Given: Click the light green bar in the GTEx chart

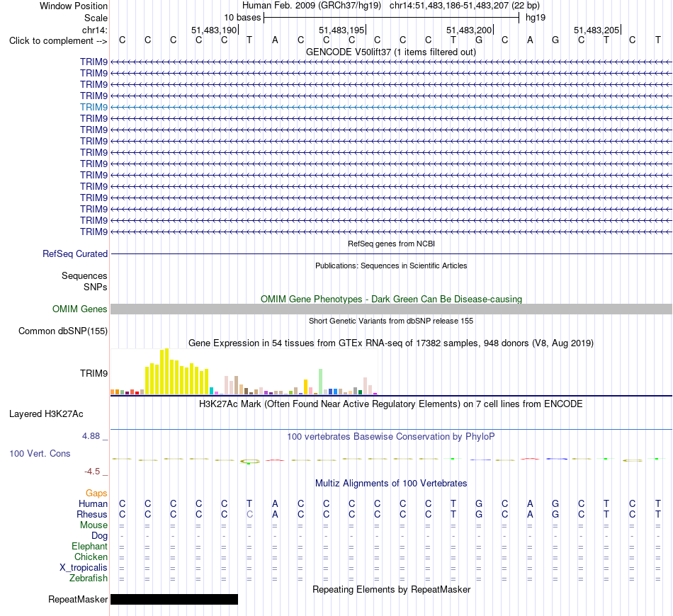Looking at the screenshot, I should tap(321, 382).
